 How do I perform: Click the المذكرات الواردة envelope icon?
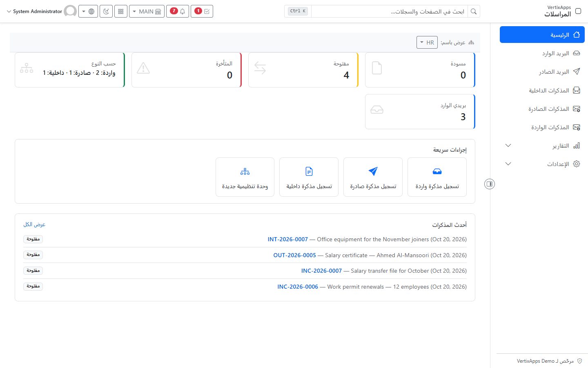[x=577, y=127]
